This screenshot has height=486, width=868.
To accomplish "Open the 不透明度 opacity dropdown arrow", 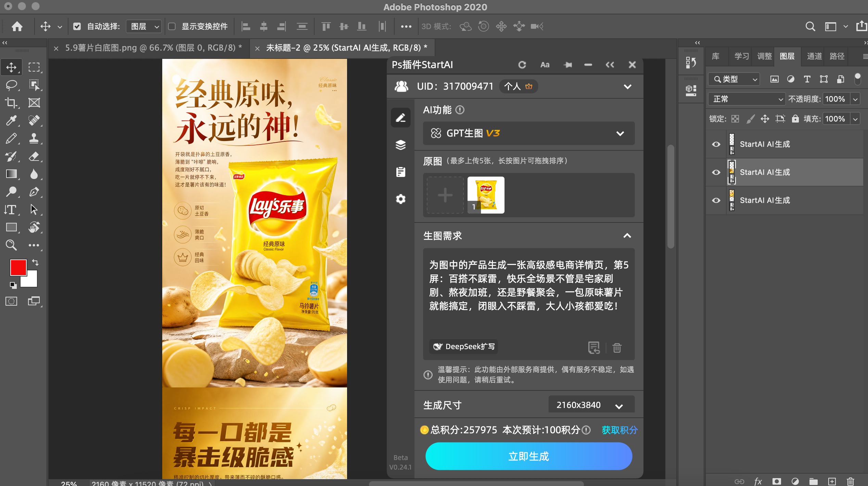I will click(x=855, y=99).
